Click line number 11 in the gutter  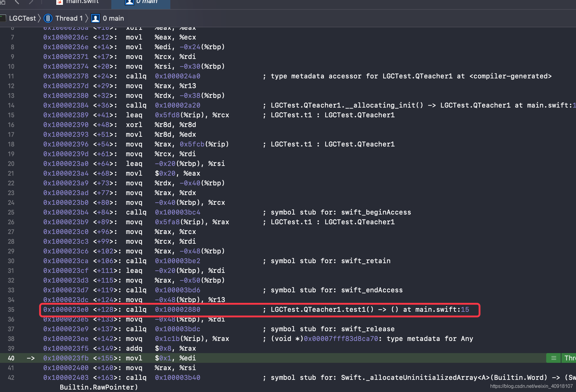pos(11,76)
